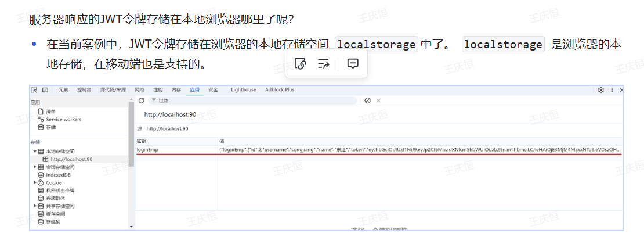Click the comment icon in floating toolbar

coord(353,64)
